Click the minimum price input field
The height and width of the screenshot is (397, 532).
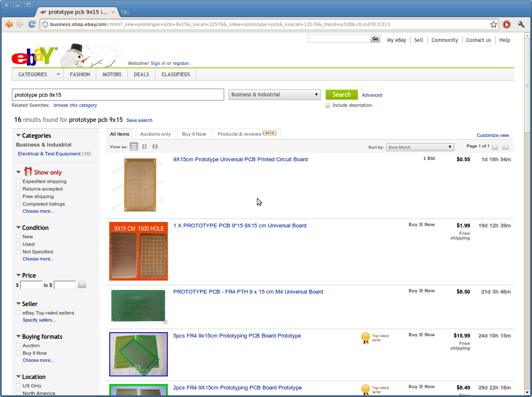(31, 285)
